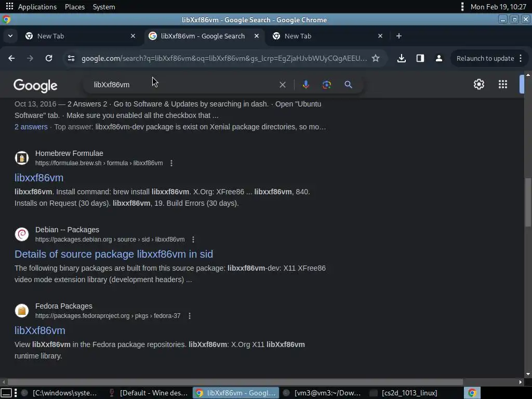The height and width of the screenshot is (399, 532).
Task: Click show desktop icon in taskbar
Action: (6, 393)
